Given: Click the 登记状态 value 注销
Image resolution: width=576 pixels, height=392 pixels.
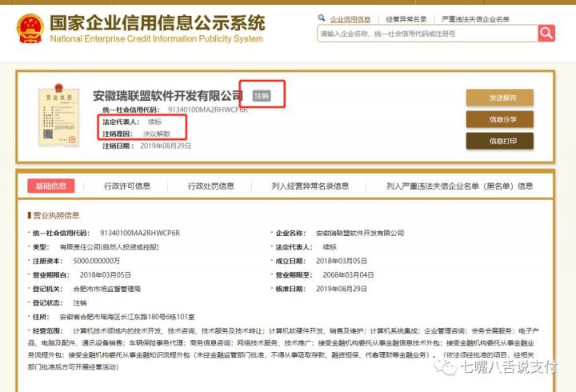Looking at the screenshot, I should [80, 302].
